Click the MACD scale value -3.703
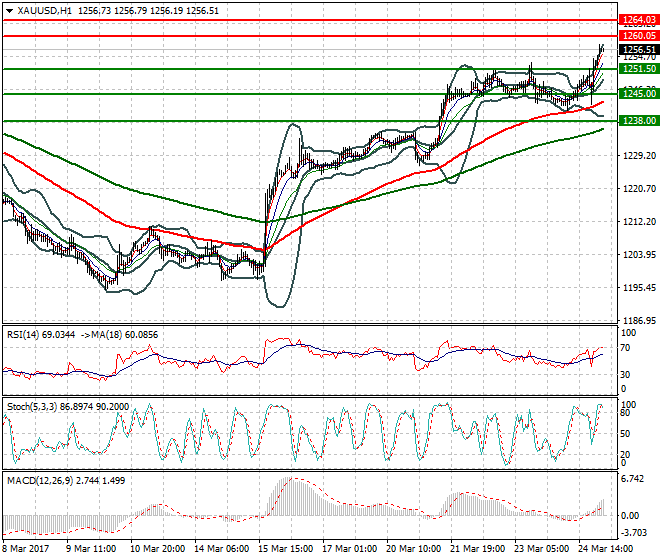Image resolution: width=660 pixels, height=560 pixels. pyautogui.click(x=634, y=533)
